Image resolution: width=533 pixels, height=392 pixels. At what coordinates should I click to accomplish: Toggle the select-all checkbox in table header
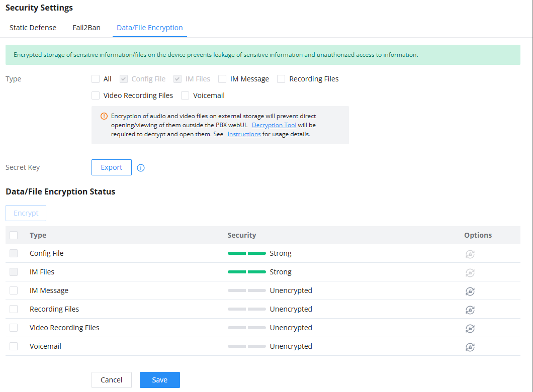(14, 235)
